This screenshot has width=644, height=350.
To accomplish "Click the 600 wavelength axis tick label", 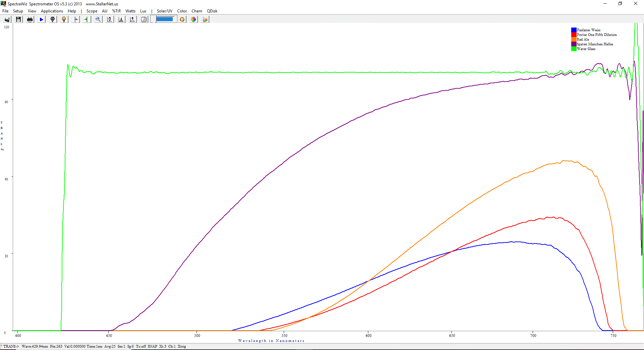I will pyautogui.click(x=369, y=336).
